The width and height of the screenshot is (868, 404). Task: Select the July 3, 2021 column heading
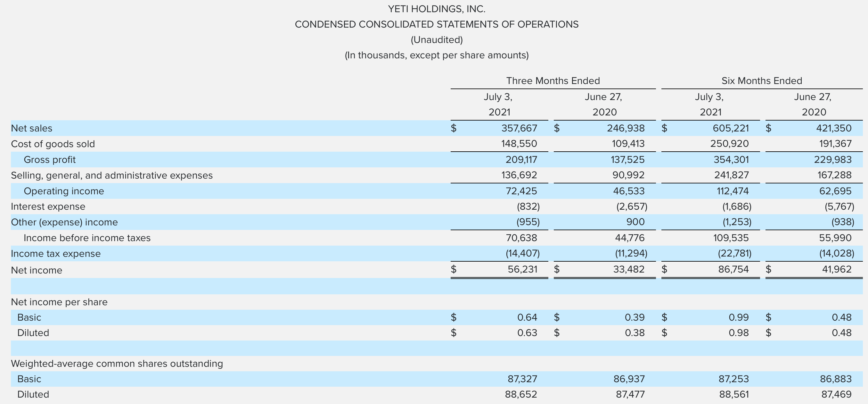(499, 104)
